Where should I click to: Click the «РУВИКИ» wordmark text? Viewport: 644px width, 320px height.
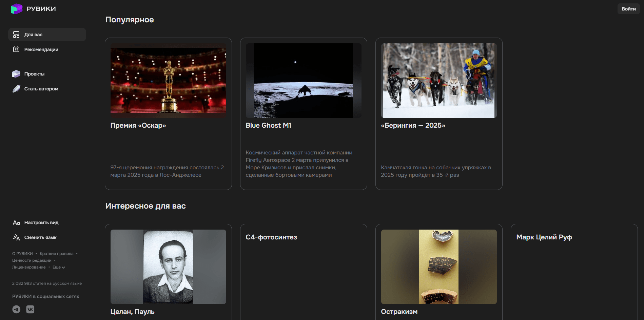click(41, 9)
